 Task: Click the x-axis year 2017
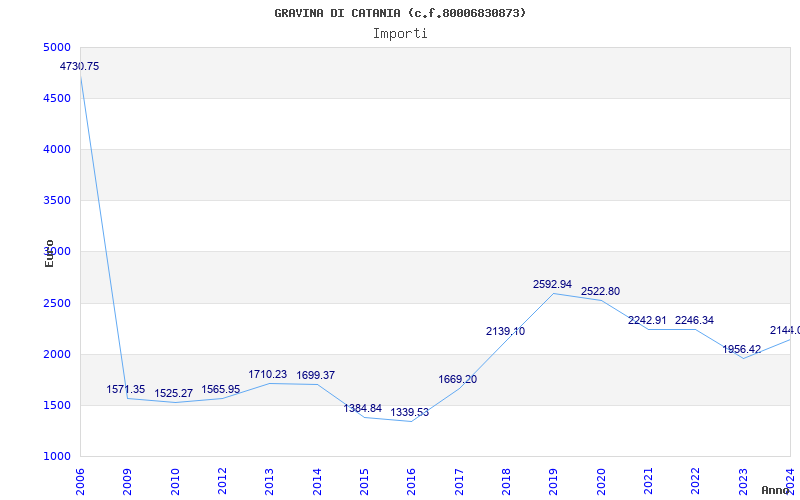click(x=459, y=481)
